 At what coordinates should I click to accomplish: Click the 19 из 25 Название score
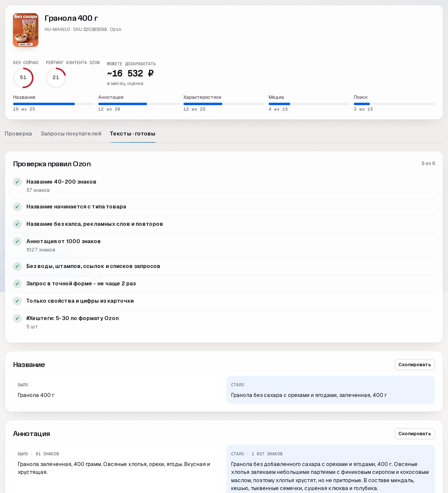point(24,109)
